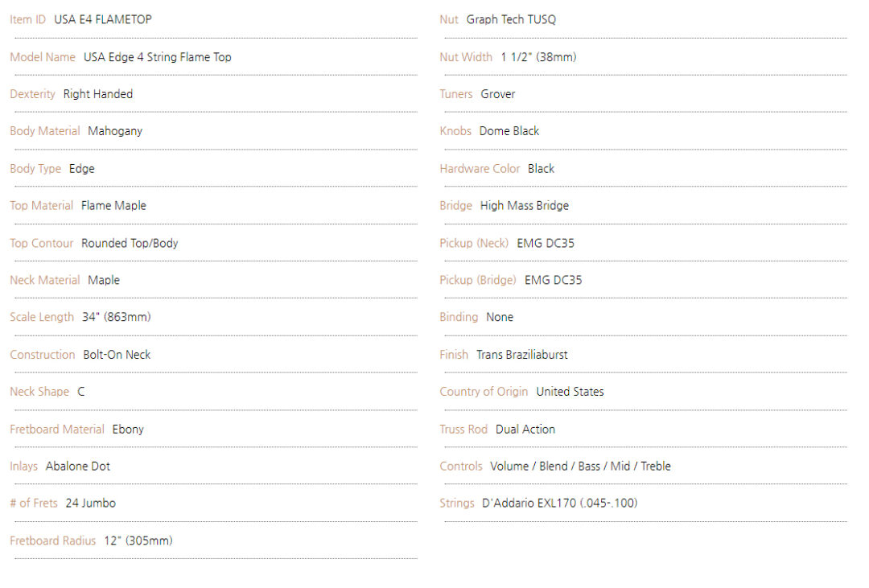Click the Top Contour value Rounded Top/Body
This screenshot has height=588, width=869.
click(130, 243)
